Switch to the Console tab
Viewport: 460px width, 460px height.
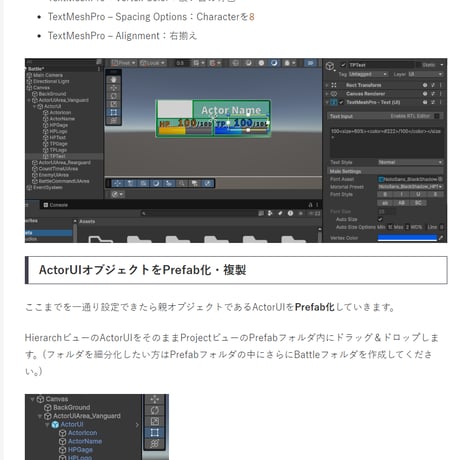point(56,205)
